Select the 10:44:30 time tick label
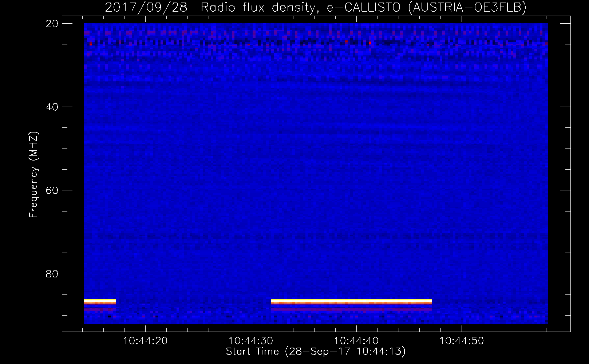Image resolution: width=589 pixels, height=364 pixels. (250, 341)
